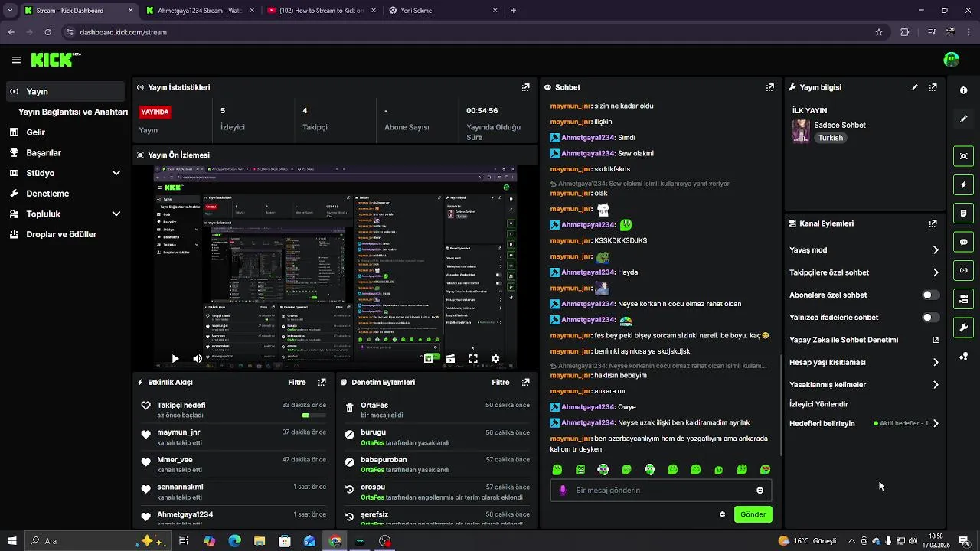This screenshot has height=551, width=980.
Task: Pop out the Denetim Eylemleri panel
Action: click(525, 382)
